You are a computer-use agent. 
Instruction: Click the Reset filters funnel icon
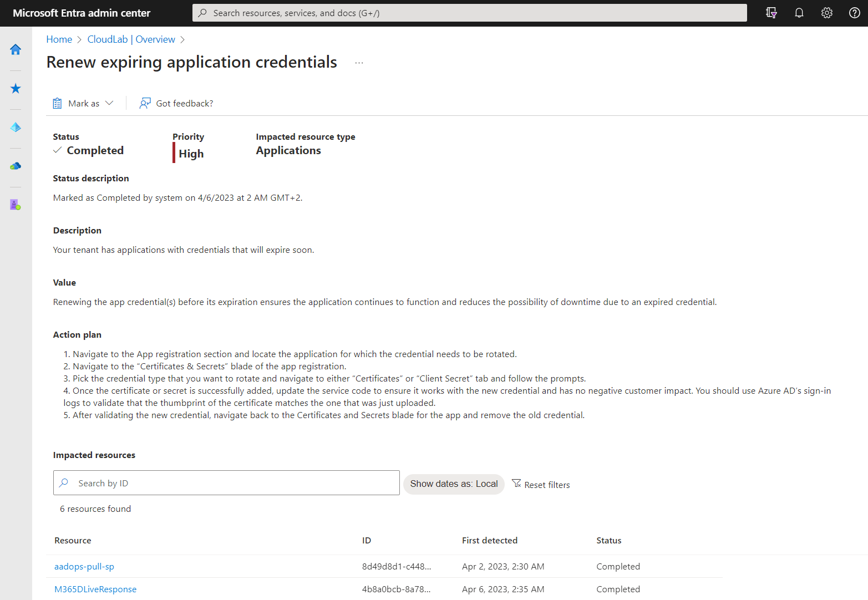tap(516, 484)
